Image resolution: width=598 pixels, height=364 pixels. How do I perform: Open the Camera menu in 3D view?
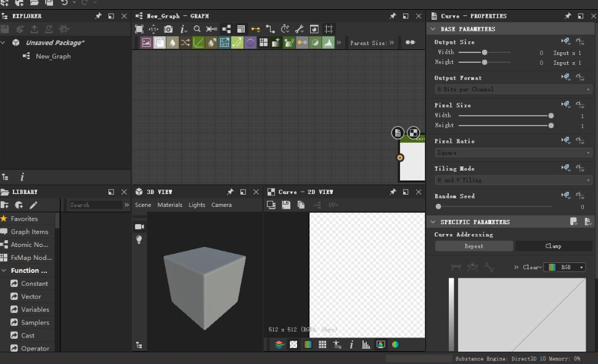(x=221, y=205)
